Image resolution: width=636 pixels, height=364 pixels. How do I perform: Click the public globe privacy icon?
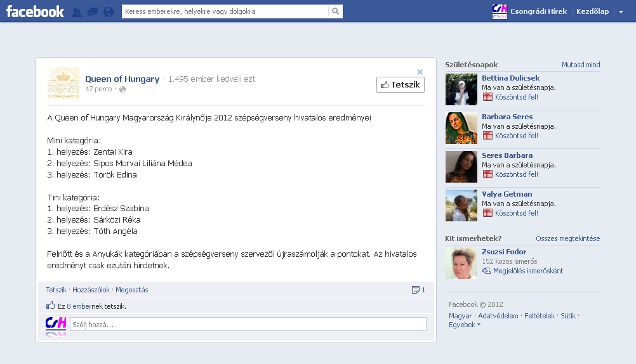(123, 89)
